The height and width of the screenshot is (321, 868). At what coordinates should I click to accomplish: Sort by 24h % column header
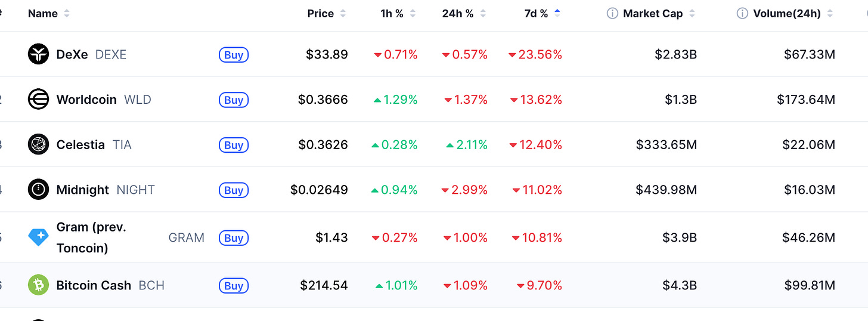pos(464,13)
